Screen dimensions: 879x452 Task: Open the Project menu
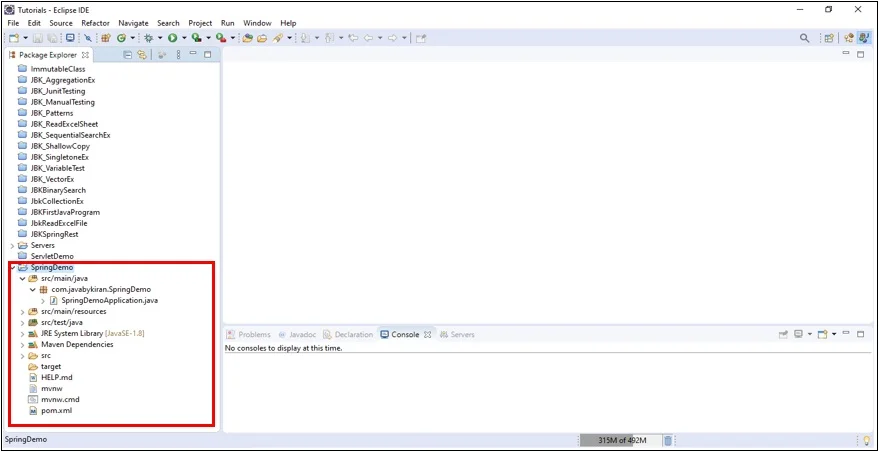(200, 23)
